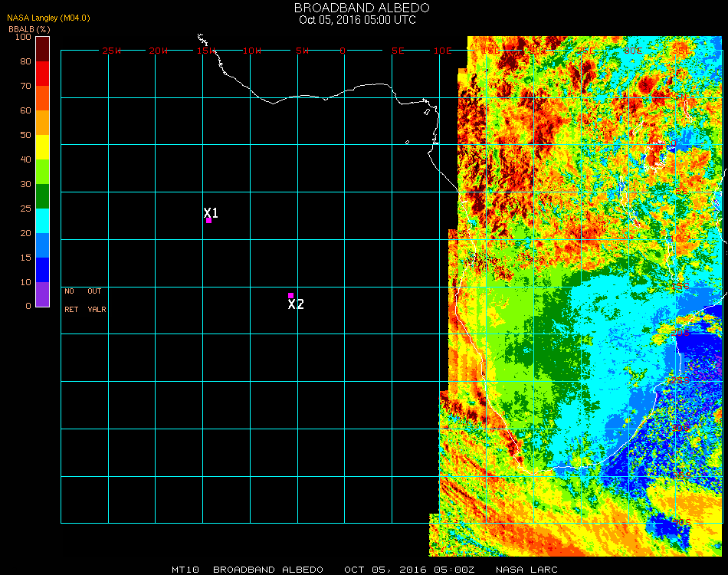The width and height of the screenshot is (728, 575).
Task: Click the "Oct 05, 2016 05:00 UTC" subtitle
Action: pos(358,20)
